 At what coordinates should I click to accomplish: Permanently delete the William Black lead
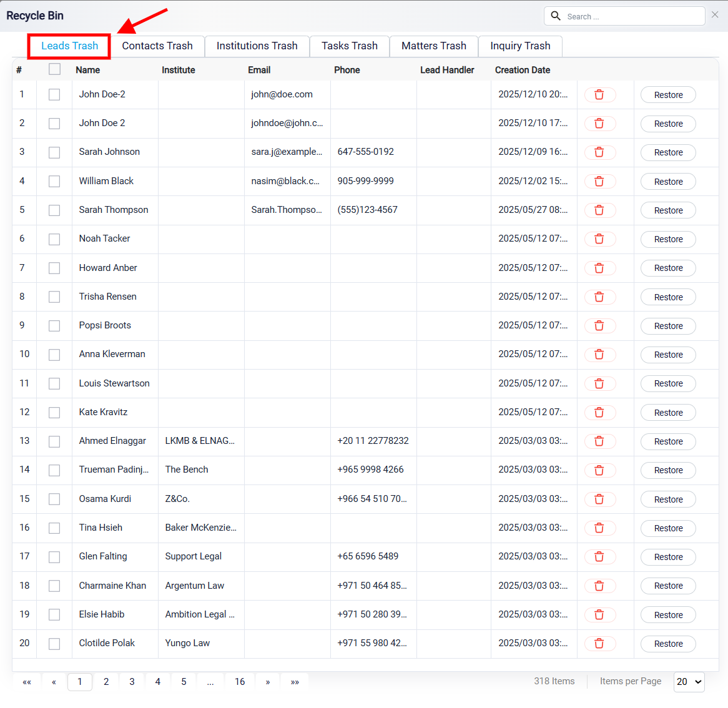pyautogui.click(x=599, y=182)
